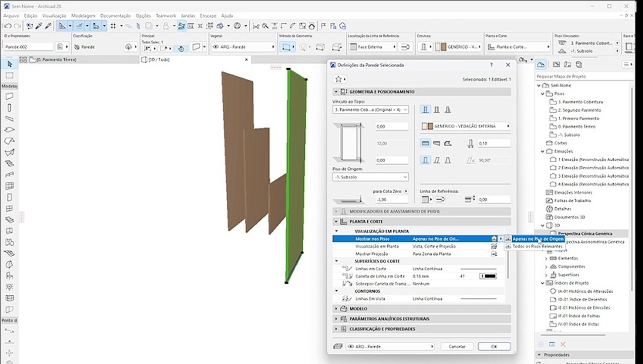Click the bottom offset field showing -3,00
643x364 pixels.
(392, 200)
